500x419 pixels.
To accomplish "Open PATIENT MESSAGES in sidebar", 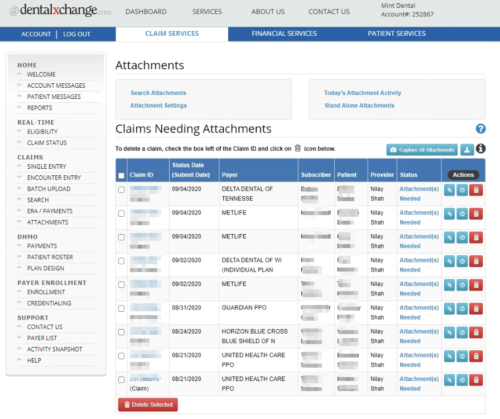I will coord(54,97).
